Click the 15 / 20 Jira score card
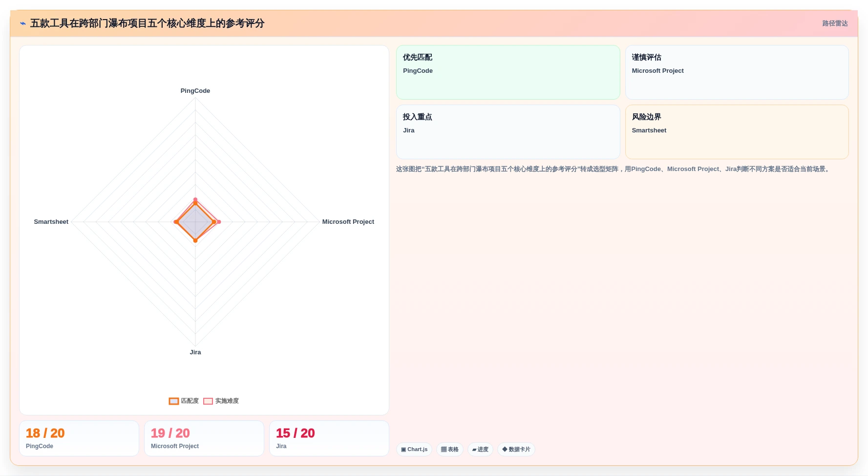Screen dimensions: 868x476 pos(329,438)
